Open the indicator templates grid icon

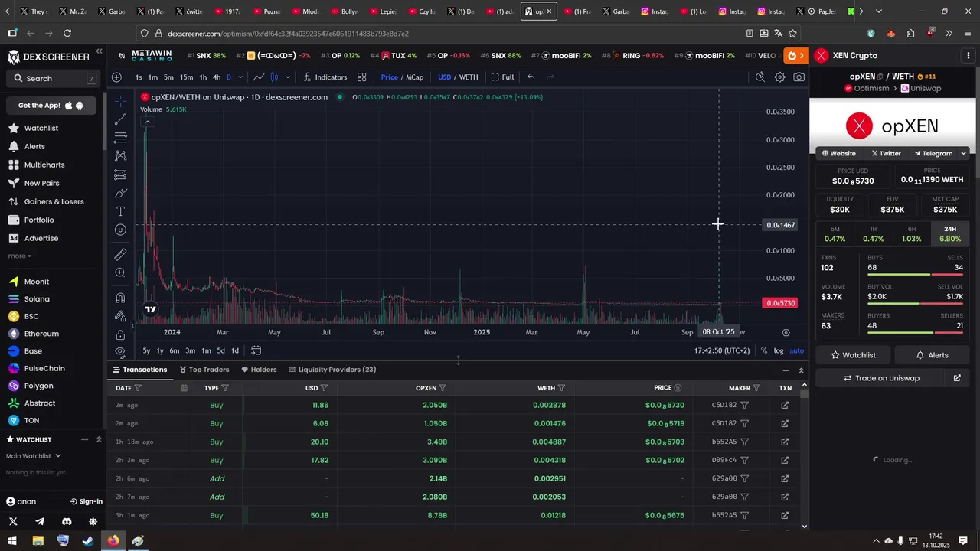(361, 77)
